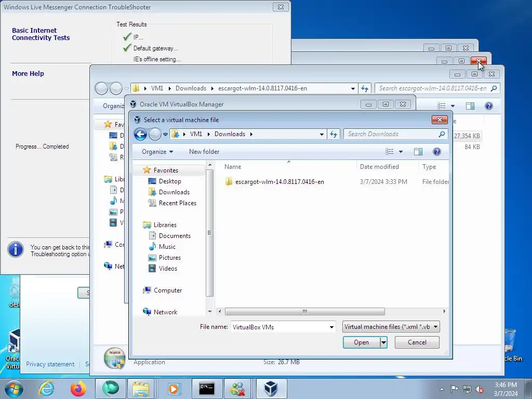This screenshot has height=399, width=532.
Task: Click VM1 in dialog breadcrumb path
Action: click(196, 134)
